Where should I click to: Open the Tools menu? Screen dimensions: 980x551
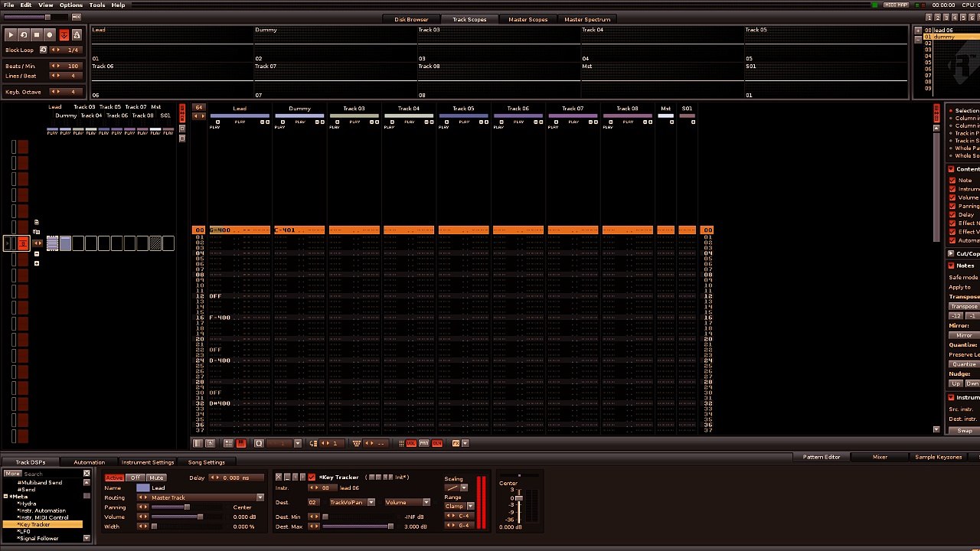tap(97, 5)
